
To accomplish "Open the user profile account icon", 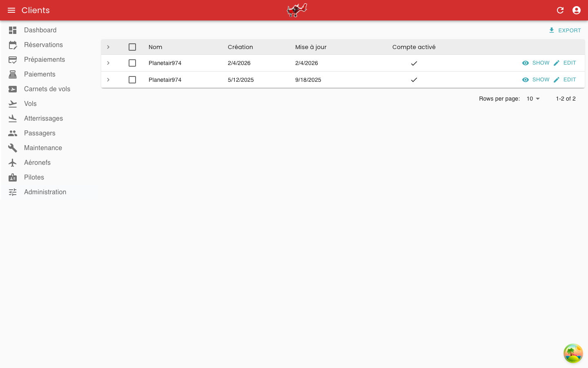I will [577, 10].
